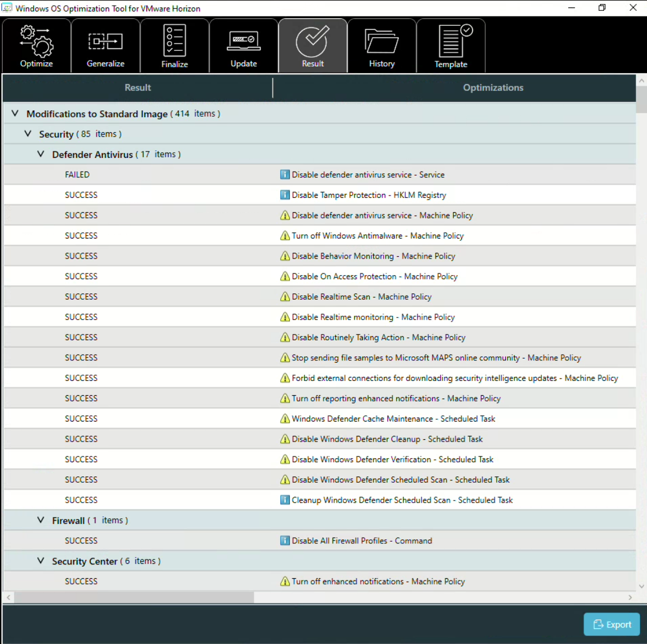Click warning icon beside Disable Behavior Monitoring
The image size is (647, 644).
pos(285,256)
